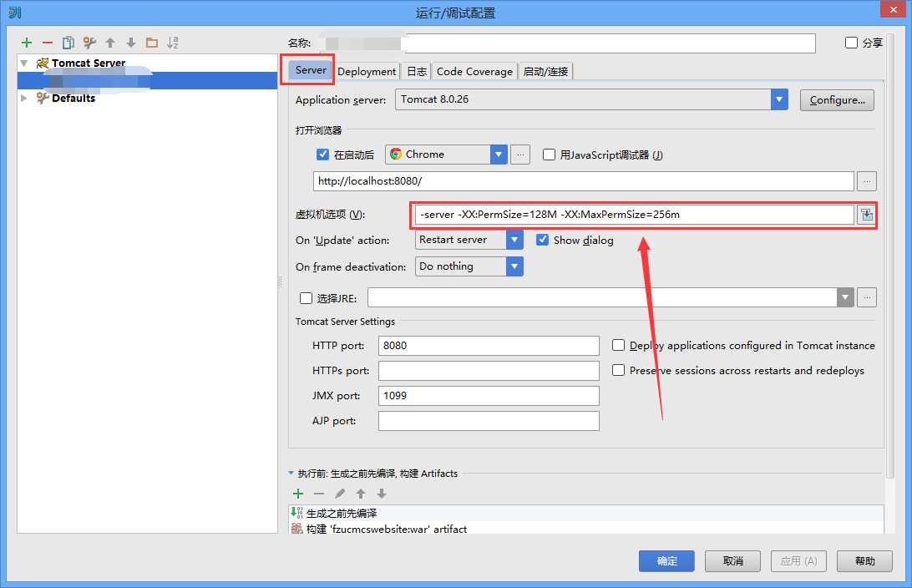The image size is (912, 588).
Task: Move configuration down arrow in left toolbar
Action: [131, 43]
